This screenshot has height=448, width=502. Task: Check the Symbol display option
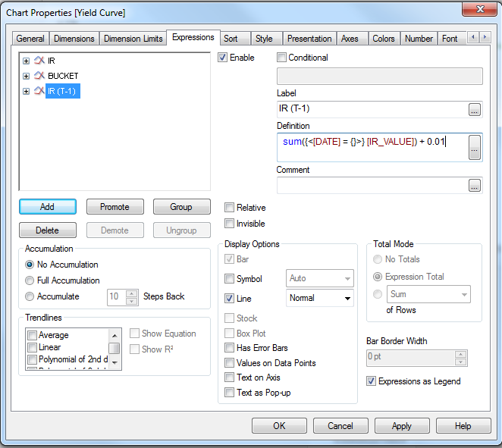(229, 279)
